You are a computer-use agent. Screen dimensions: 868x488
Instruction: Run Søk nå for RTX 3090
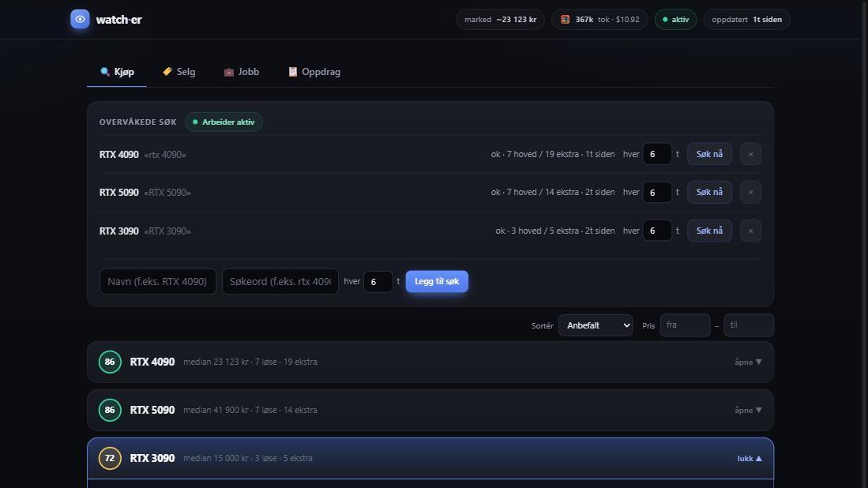pos(709,231)
